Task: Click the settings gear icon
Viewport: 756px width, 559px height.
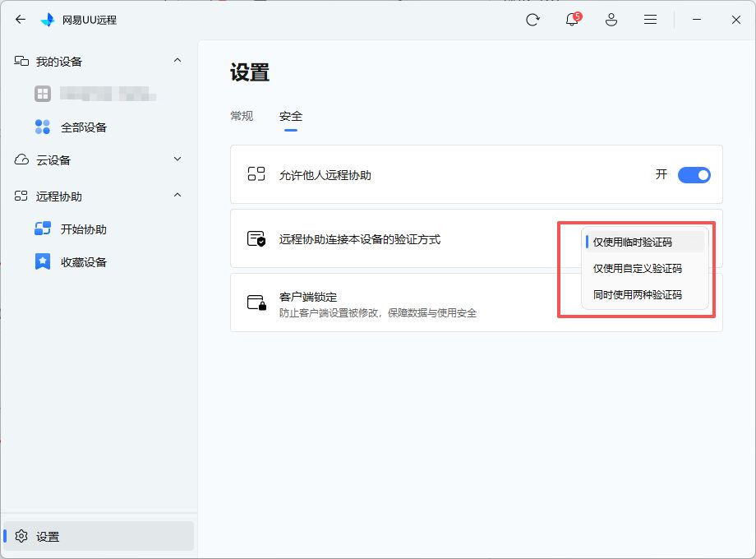Action: [x=21, y=536]
